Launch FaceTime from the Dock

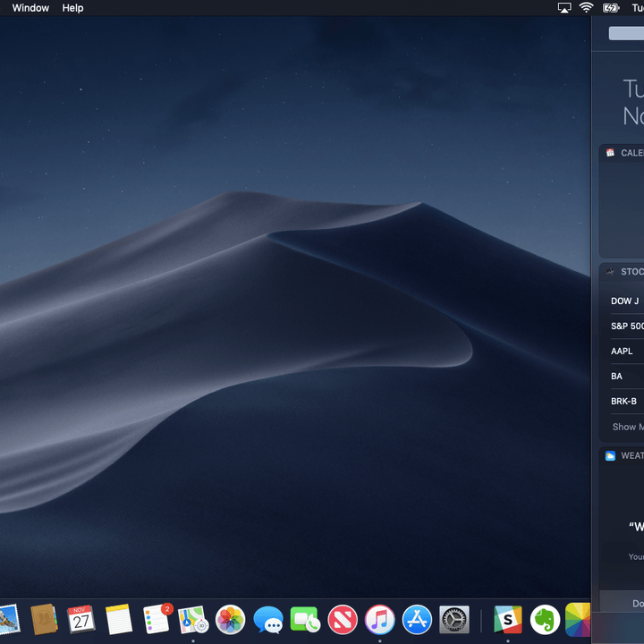point(305,619)
